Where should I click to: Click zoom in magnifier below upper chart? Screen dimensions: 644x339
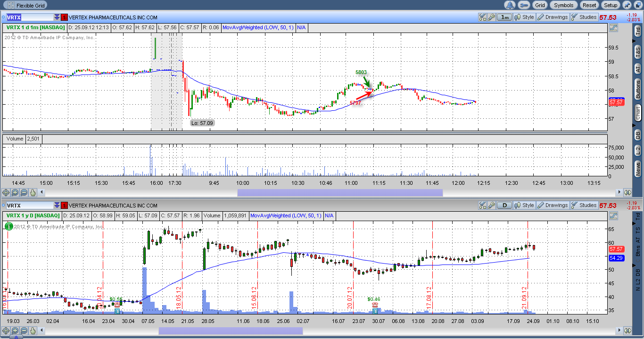click(15, 192)
